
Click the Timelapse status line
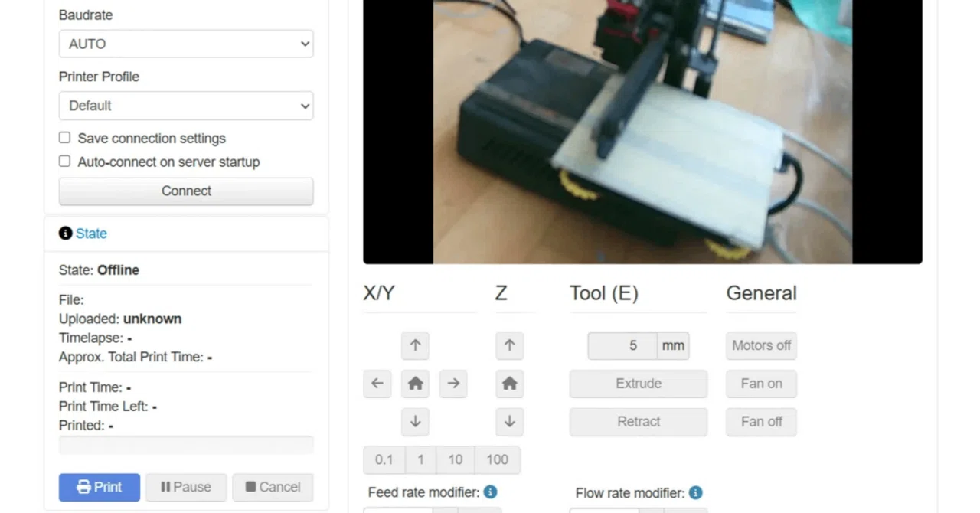(96, 338)
